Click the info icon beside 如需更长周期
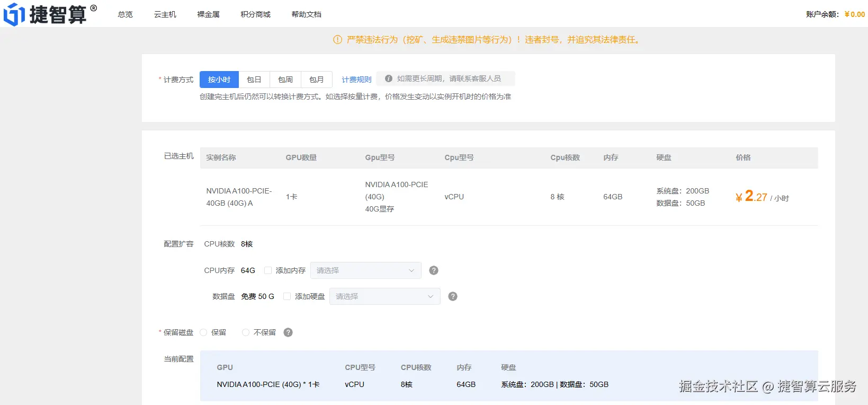 pyautogui.click(x=389, y=78)
